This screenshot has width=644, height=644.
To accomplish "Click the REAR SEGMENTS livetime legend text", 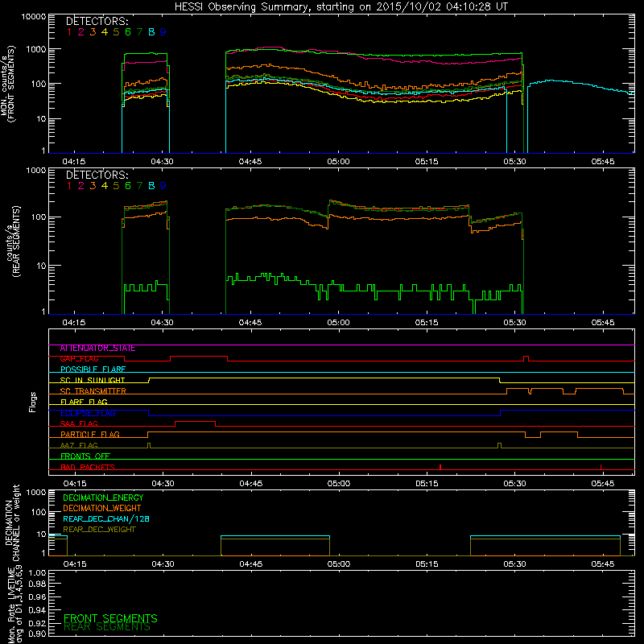I will click(x=107, y=627).
